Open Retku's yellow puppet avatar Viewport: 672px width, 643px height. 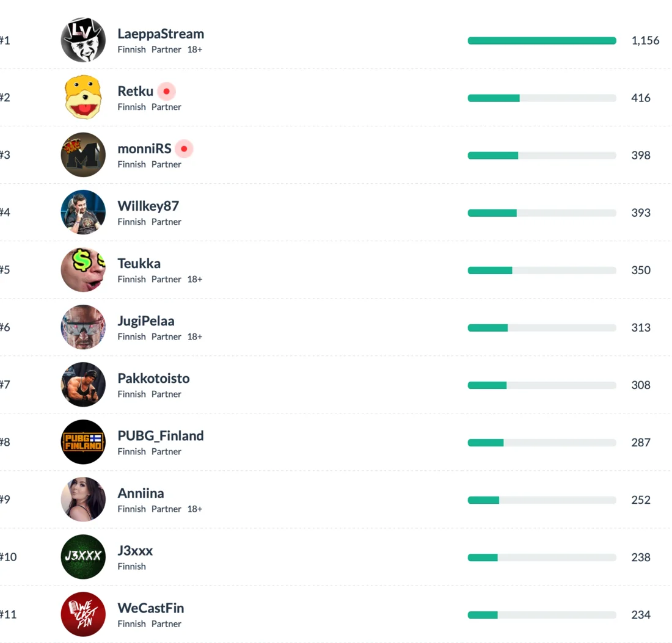point(83,98)
